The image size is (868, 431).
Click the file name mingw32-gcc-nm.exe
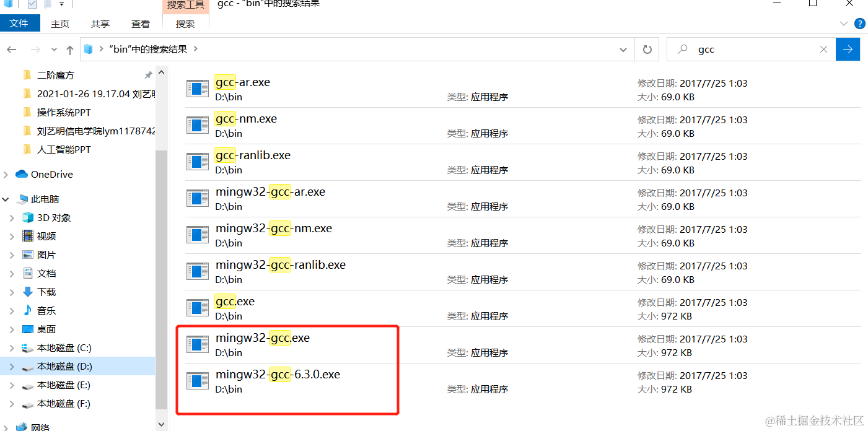click(274, 229)
